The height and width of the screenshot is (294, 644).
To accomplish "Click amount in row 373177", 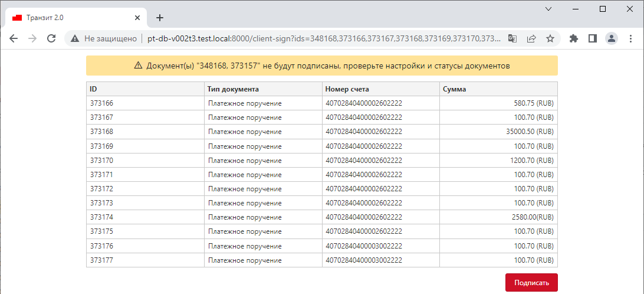I will (x=498, y=260).
